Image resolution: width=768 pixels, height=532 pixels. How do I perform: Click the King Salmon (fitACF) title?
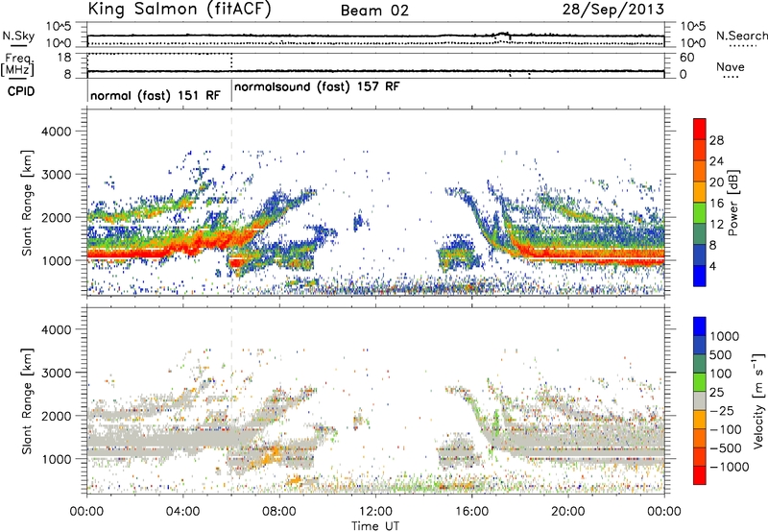180,10
